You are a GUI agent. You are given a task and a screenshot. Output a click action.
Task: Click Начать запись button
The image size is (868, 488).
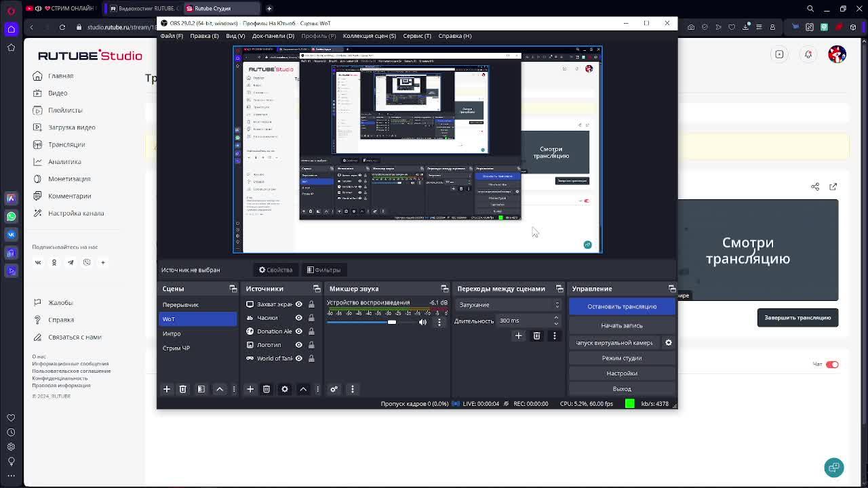pos(622,326)
